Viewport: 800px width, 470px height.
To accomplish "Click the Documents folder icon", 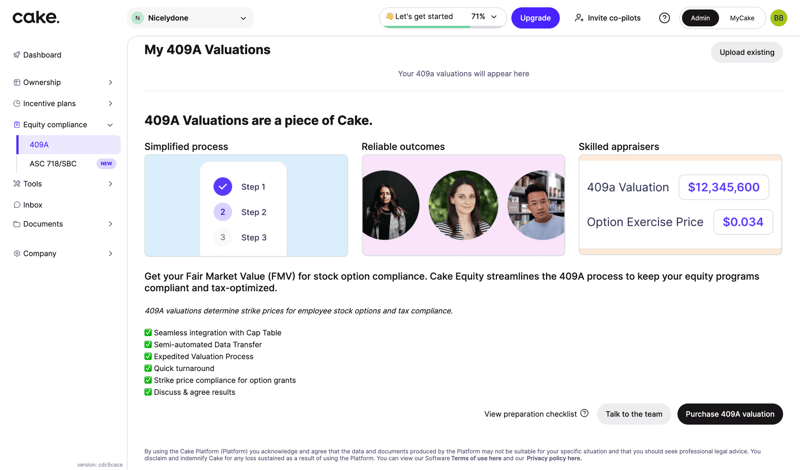I will point(17,224).
